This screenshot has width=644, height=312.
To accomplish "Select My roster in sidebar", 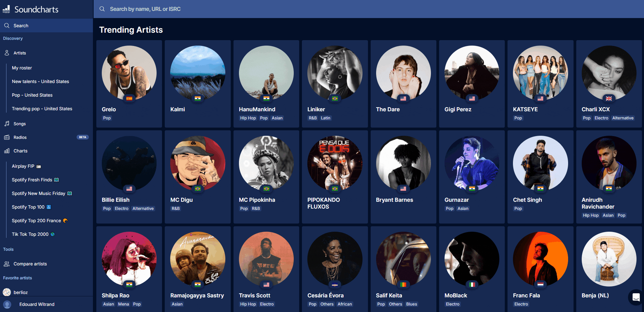I will coord(22,68).
